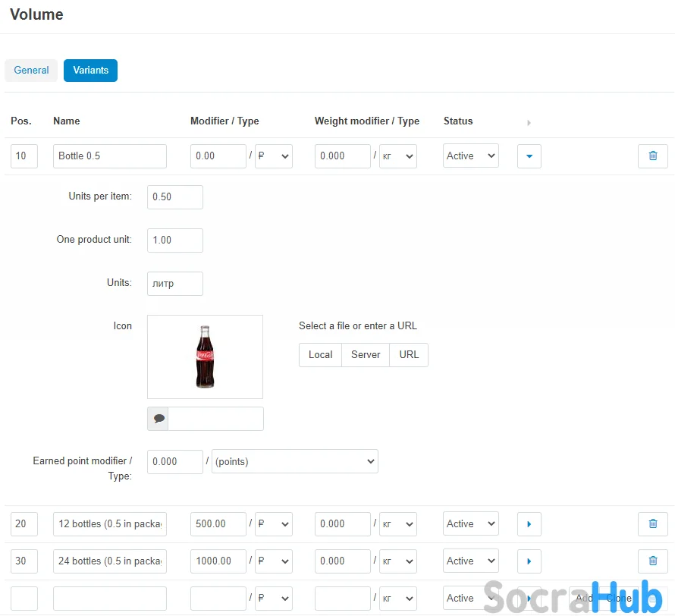Select the Variants tab
Screen dimensions: 675x616
click(90, 71)
